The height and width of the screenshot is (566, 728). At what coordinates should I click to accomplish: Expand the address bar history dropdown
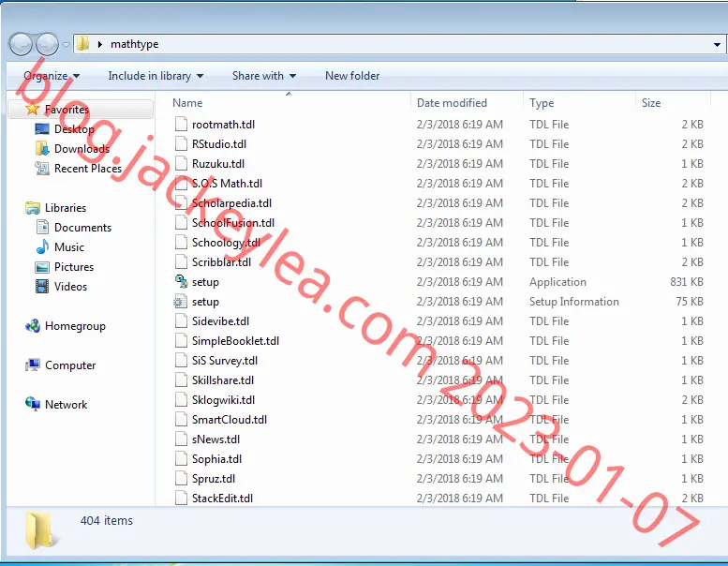point(717,45)
